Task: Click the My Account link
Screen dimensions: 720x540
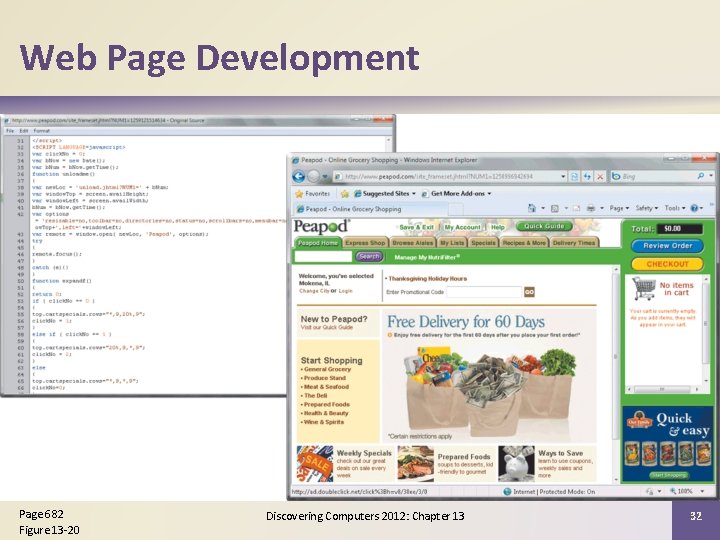Action: (462, 227)
